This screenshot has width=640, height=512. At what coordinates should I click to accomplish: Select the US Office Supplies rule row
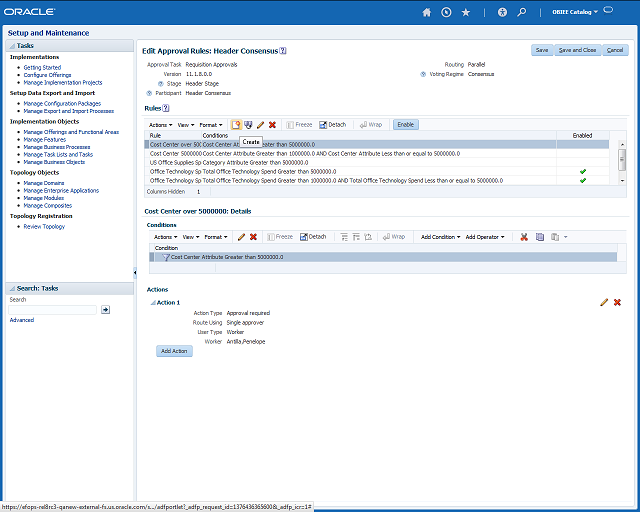point(377,163)
